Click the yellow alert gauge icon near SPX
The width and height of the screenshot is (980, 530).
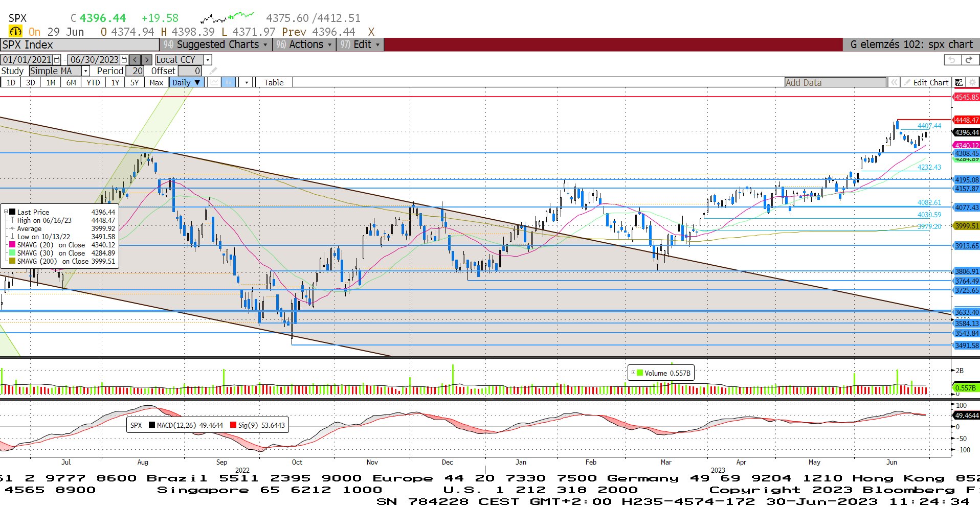click(15, 32)
